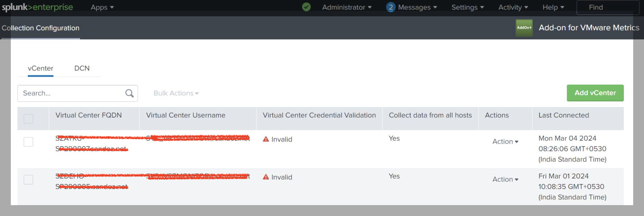Open Action dropdown for Mar 01 row
The width and height of the screenshot is (644, 216).
click(x=505, y=179)
